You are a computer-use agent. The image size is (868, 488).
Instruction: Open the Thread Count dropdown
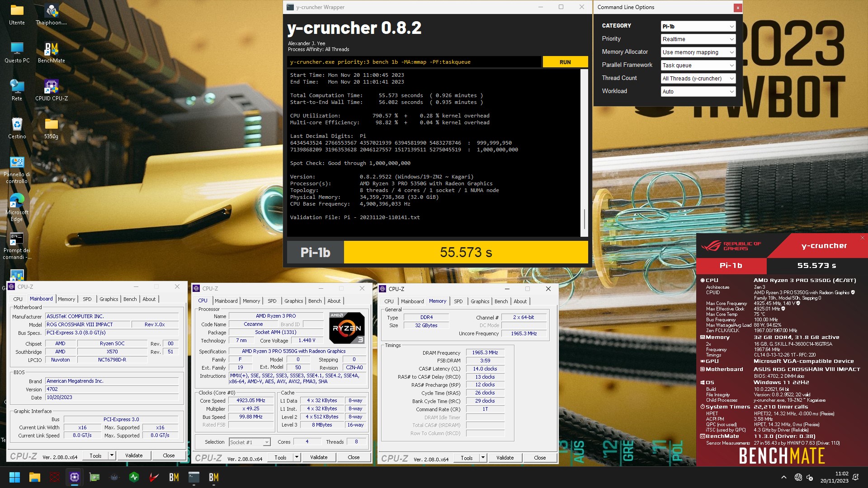click(x=698, y=79)
